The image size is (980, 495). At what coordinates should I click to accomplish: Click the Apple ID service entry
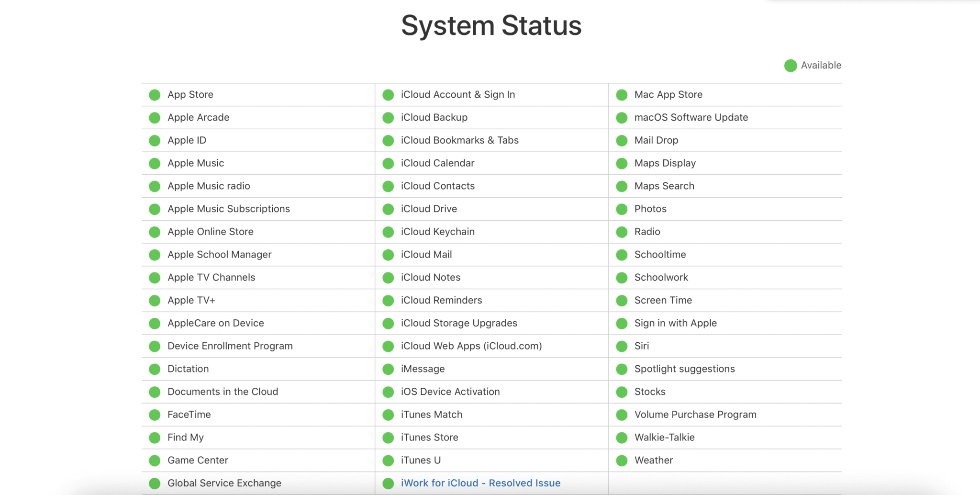point(187,140)
